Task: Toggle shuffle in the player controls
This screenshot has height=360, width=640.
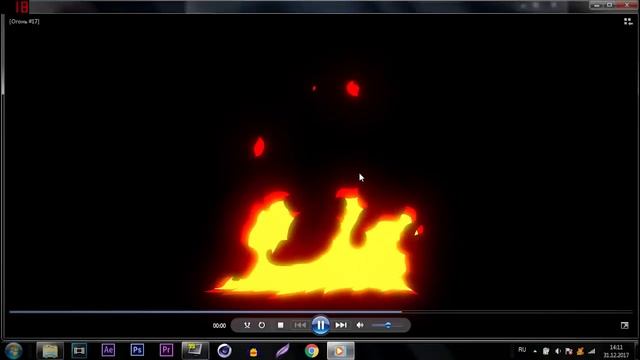Action: click(247, 325)
